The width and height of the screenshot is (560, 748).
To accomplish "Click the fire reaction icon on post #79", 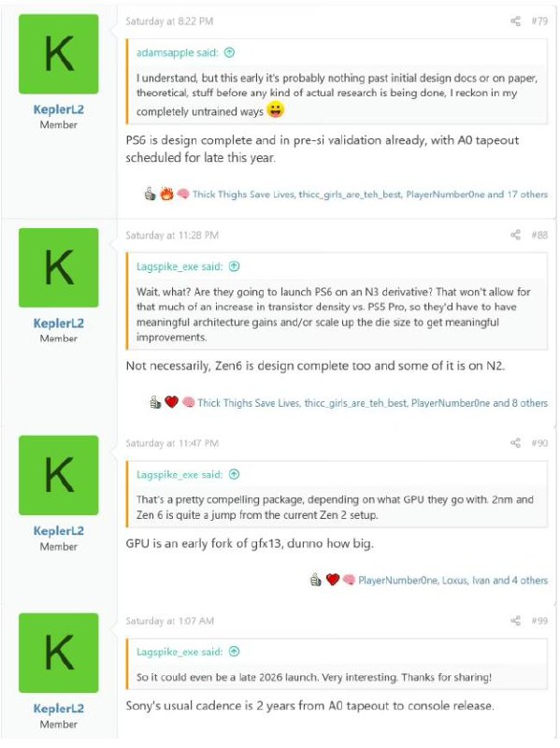I will pyautogui.click(x=166, y=194).
